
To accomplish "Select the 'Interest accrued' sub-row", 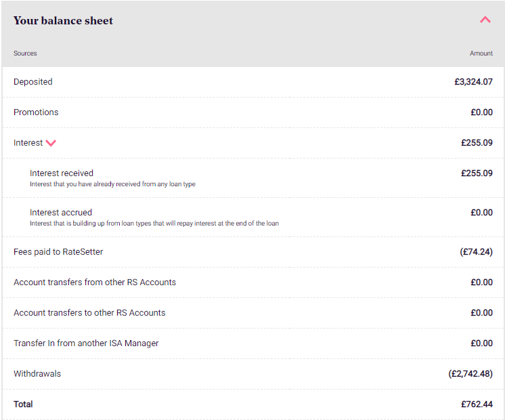I will tap(252, 217).
